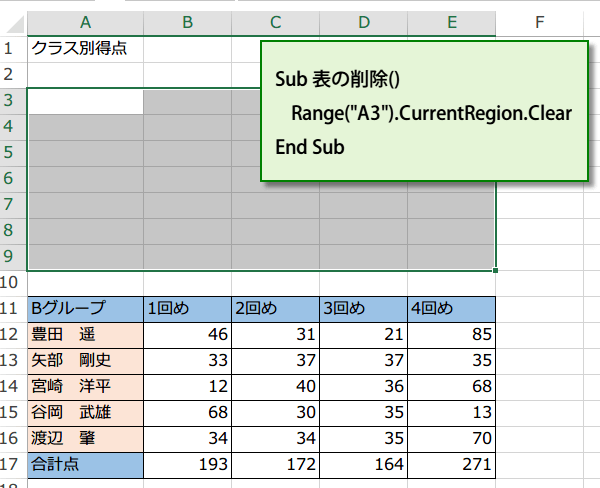Click the row 1 header
The width and height of the screenshot is (600, 488).
12,47
